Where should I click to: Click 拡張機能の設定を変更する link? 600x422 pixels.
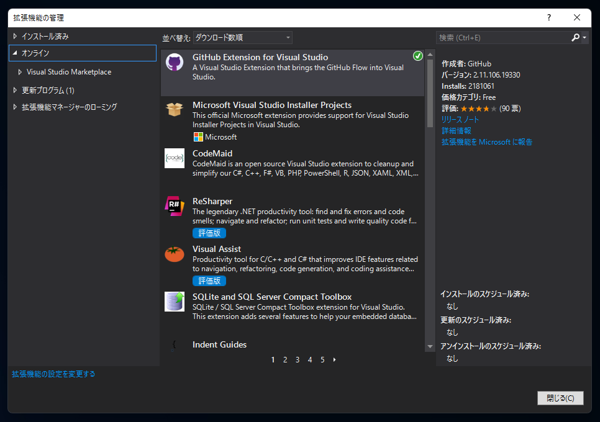53,374
